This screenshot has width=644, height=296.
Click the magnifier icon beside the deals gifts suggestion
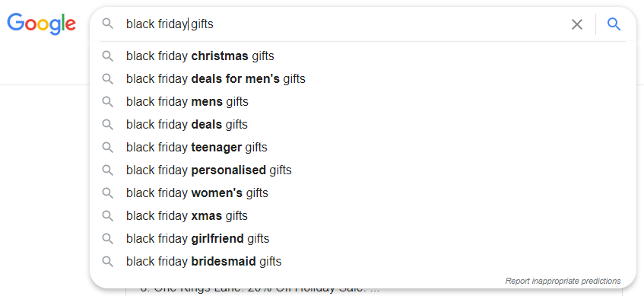click(108, 124)
